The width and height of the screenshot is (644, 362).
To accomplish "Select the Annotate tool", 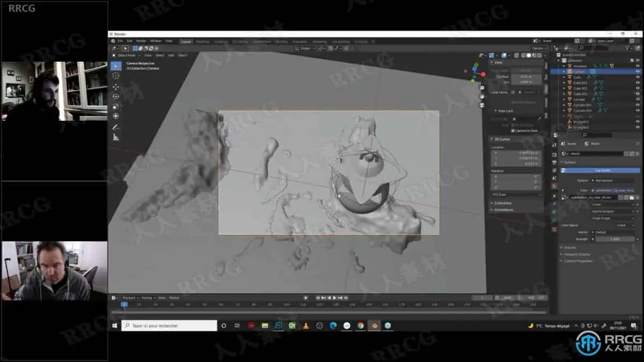I will (x=115, y=128).
